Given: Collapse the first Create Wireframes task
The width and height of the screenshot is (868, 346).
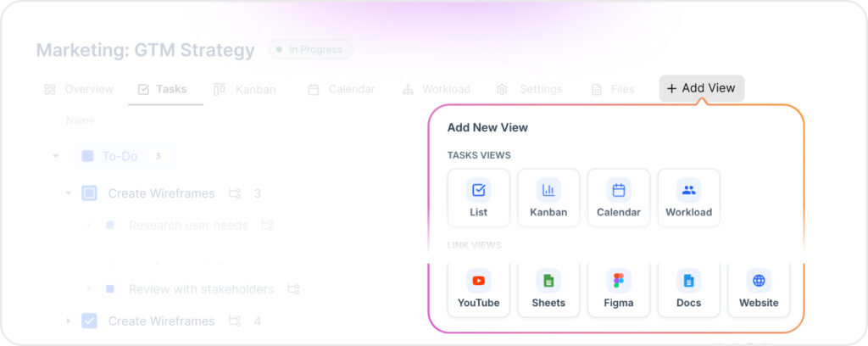Looking at the screenshot, I should (69, 193).
